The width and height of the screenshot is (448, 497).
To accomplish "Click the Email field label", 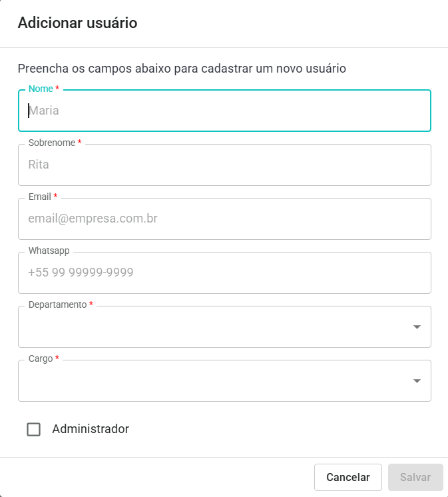I will [40, 197].
